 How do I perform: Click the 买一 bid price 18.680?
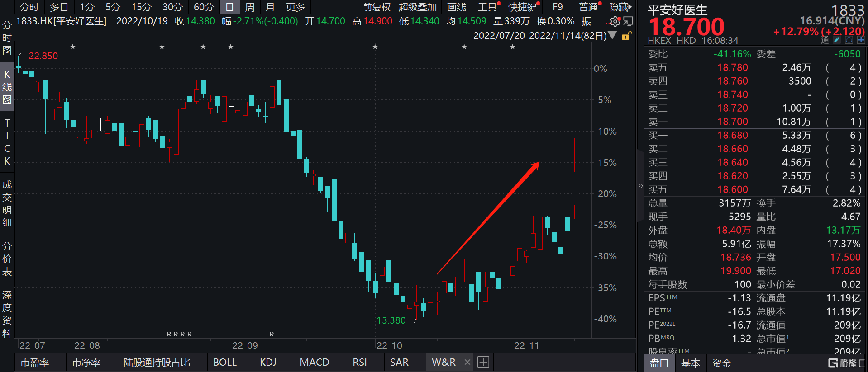tap(733, 135)
